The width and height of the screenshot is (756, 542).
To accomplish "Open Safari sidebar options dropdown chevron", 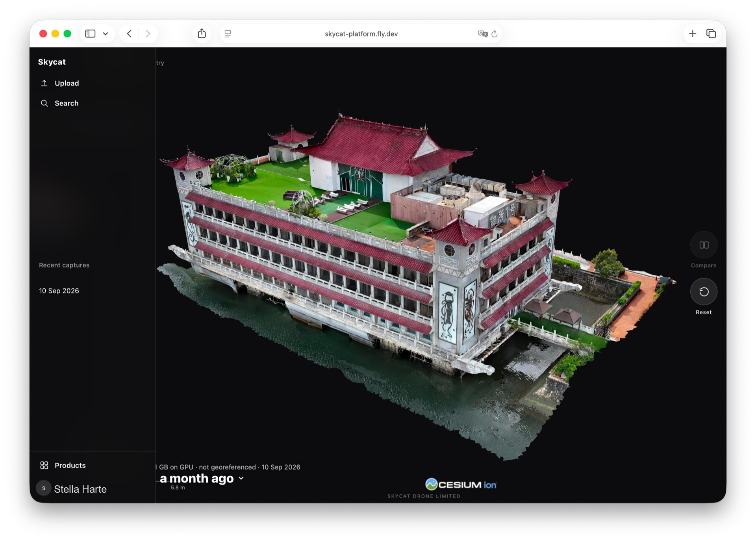I will pyautogui.click(x=106, y=34).
